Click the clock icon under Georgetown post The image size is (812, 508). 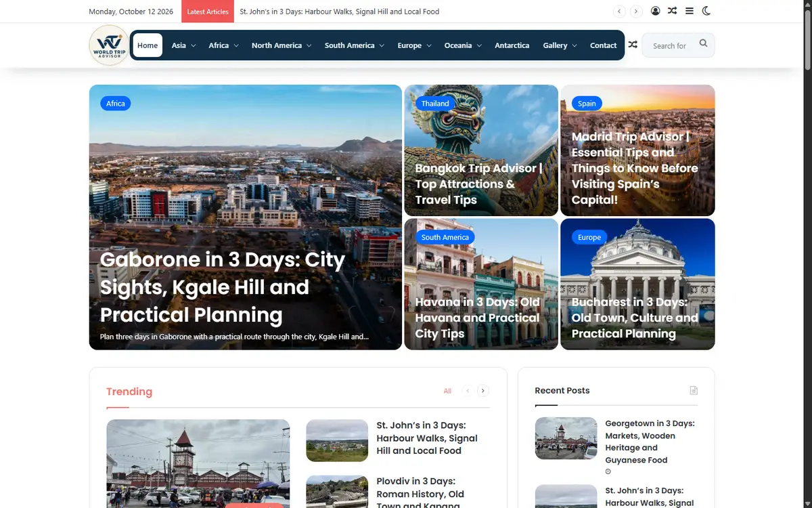608,471
